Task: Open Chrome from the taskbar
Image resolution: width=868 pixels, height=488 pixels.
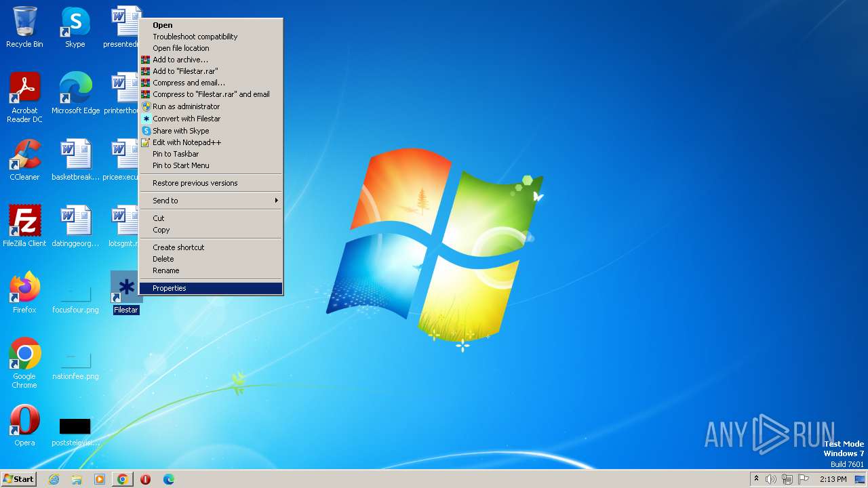Action: coord(123,479)
